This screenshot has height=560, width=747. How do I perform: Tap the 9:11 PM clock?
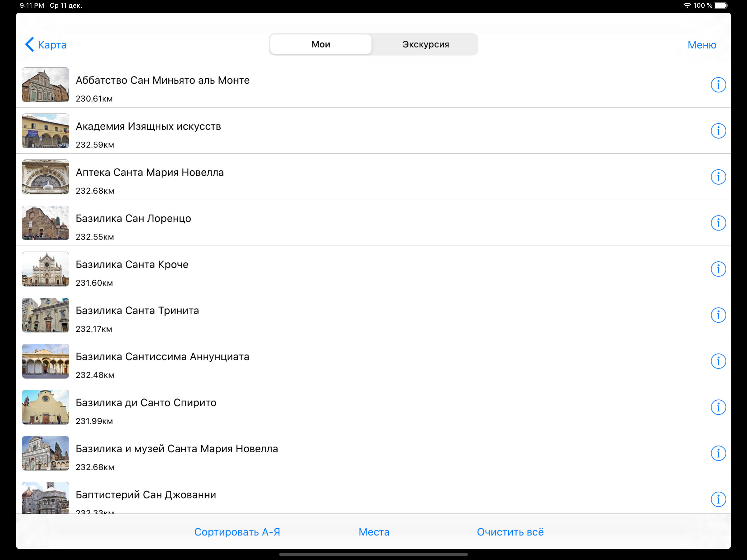(x=32, y=5)
